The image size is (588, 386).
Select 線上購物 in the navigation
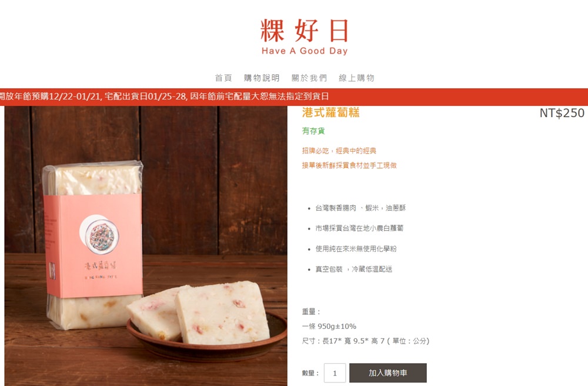[357, 78]
